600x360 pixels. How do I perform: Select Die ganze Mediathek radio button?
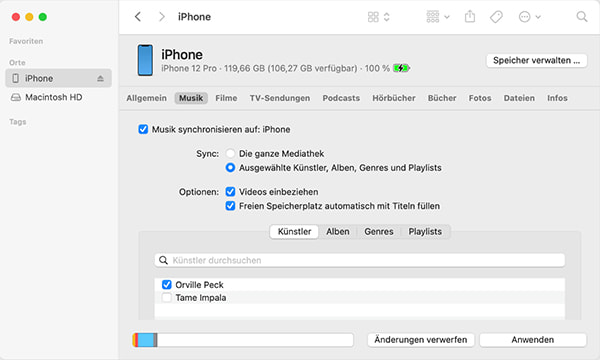[230, 154]
